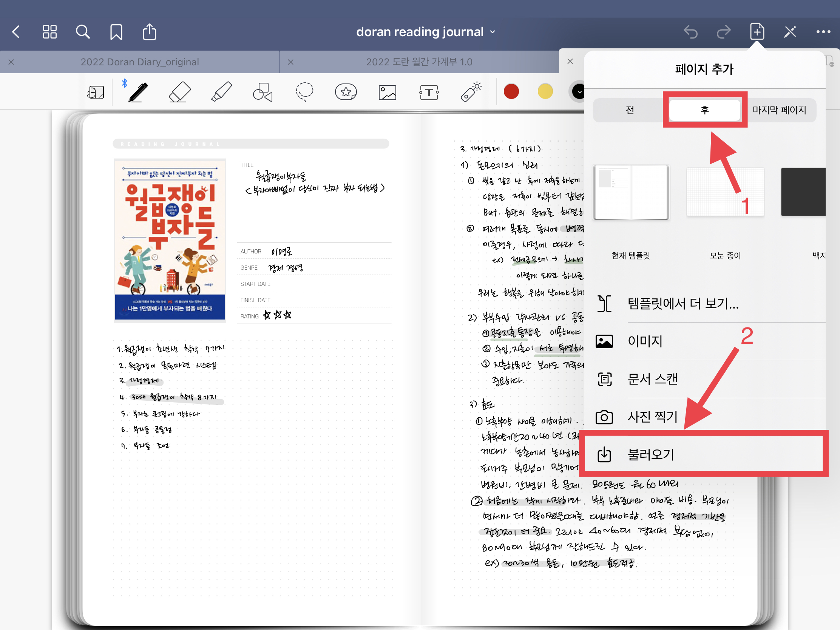Open 템플릿에서 더 보기 for more templates
This screenshot has height=630, width=840.
click(682, 303)
